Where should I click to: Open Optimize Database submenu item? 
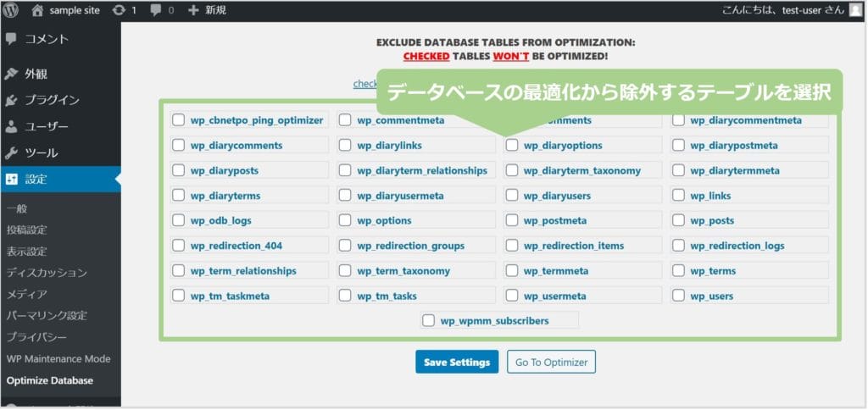pos(50,380)
